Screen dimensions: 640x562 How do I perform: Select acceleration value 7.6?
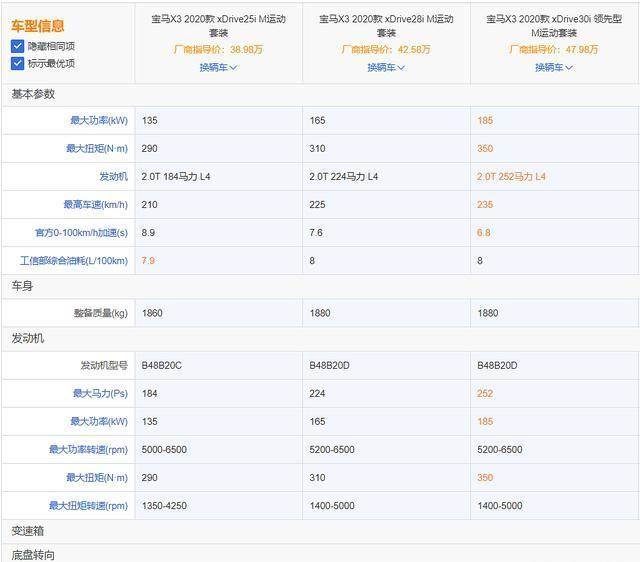[316, 233]
